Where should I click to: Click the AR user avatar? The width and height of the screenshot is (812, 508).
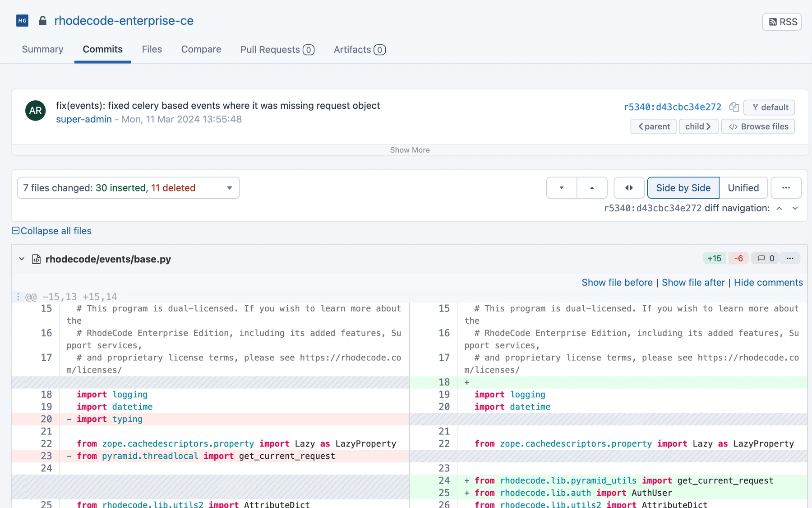point(36,111)
